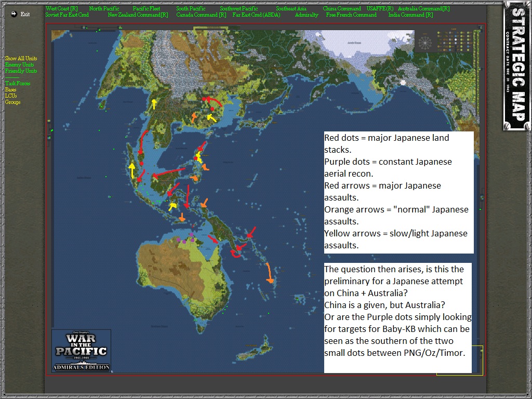Open New Zealand Command [R] filter
This screenshot has width=532, height=399.
pyautogui.click(x=138, y=15)
